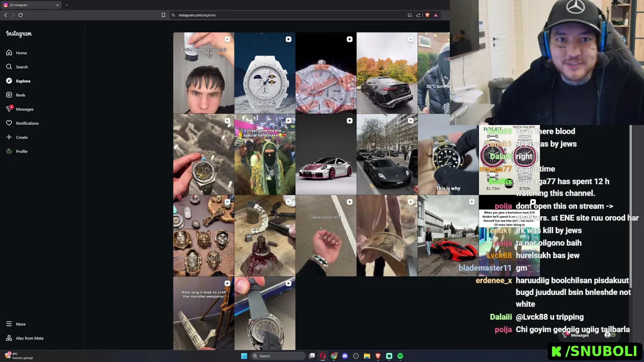Open Windows Start menu
This screenshot has height=362, width=644.
coord(244,356)
